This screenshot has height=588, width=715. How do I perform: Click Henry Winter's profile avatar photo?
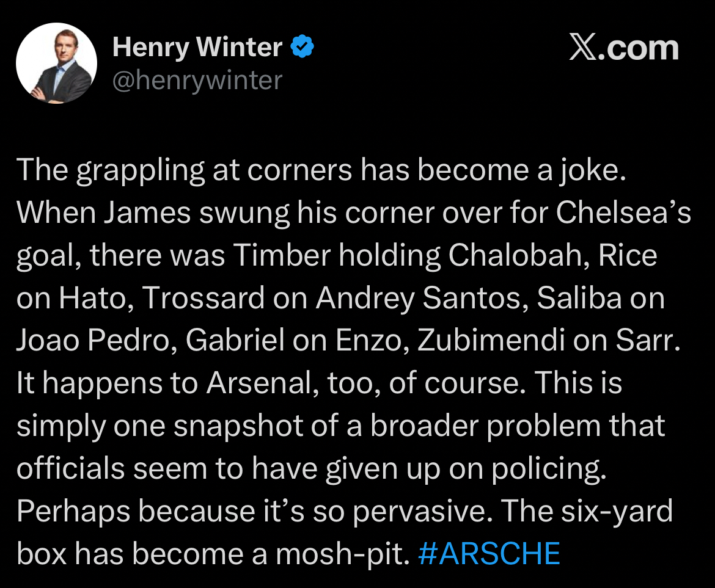[56, 63]
